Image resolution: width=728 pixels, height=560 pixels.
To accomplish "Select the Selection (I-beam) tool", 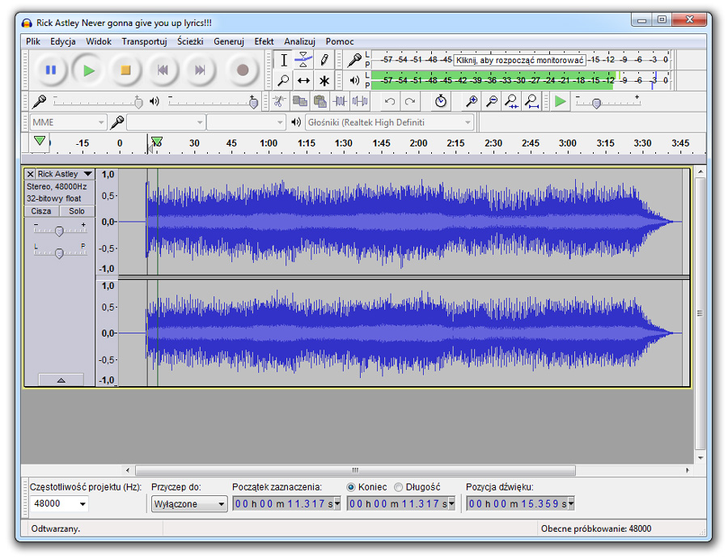I will point(284,60).
